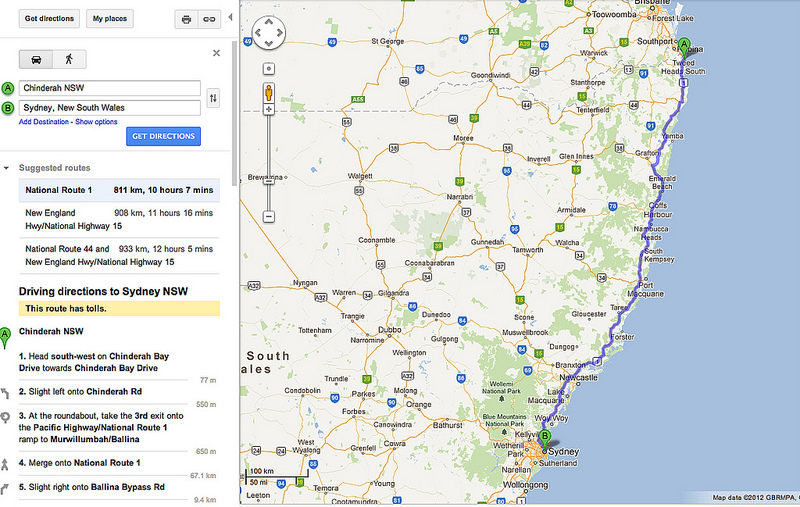Click the my-location button on map
The height and width of the screenshot is (507, 800).
(x=269, y=68)
